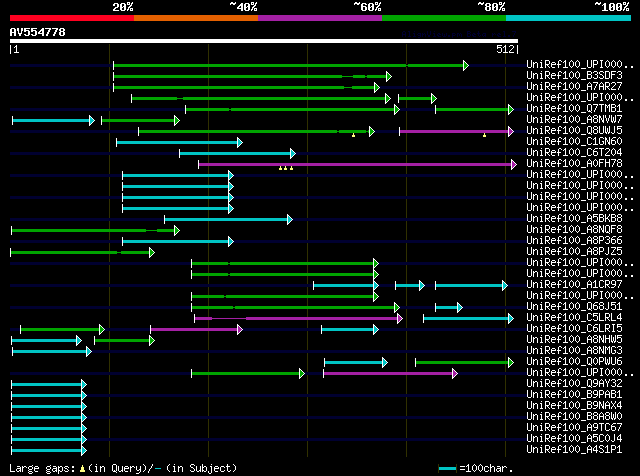Select the UniRef100_A0FH78 label
This screenshot has height=476, width=640.
click(x=574, y=164)
